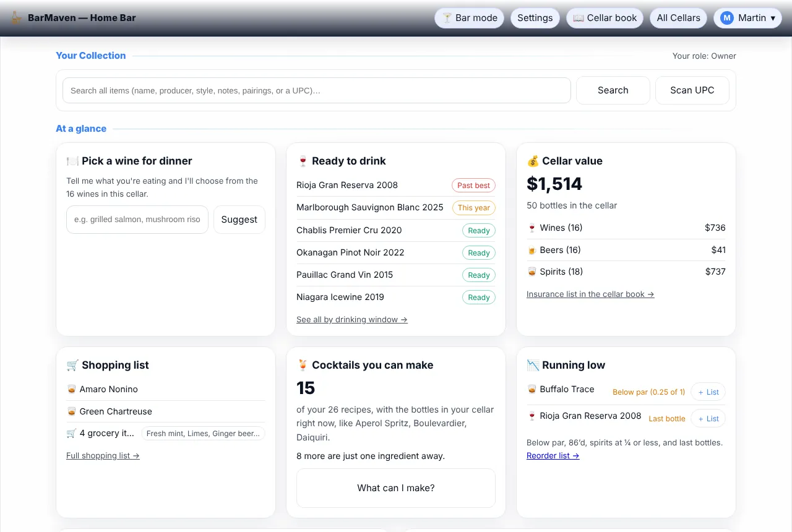Click the This year badge
The height and width of the screenshot is (532, 792).
coord(474,208)
